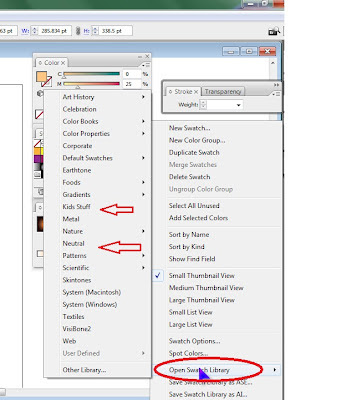Open the Patterns submenu
The image size is (362, 400).
[x=97, y=256]
